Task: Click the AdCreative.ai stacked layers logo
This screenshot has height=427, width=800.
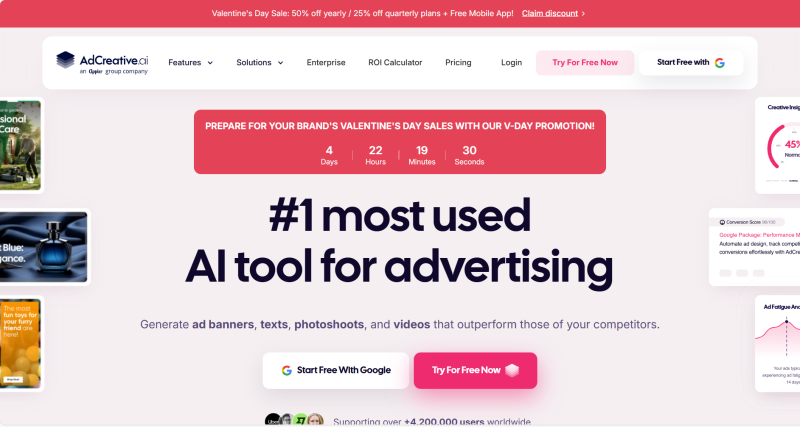Action: (65, 60)
